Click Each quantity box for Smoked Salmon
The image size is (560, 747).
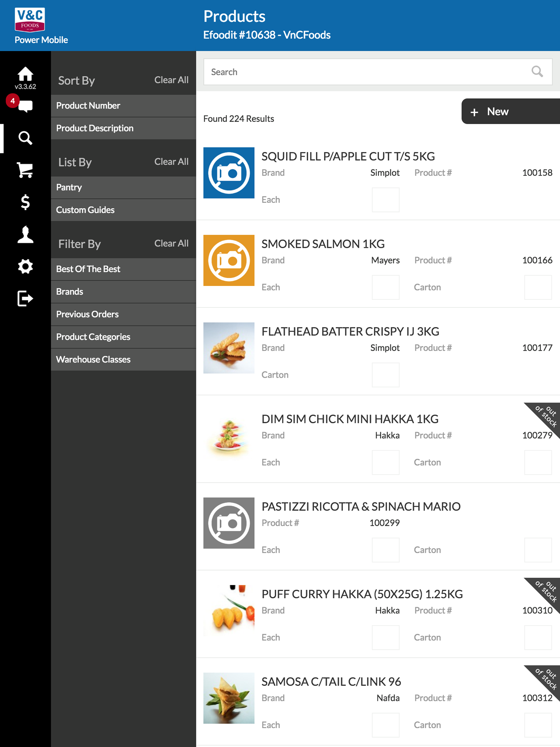click(x=385, y=287)
